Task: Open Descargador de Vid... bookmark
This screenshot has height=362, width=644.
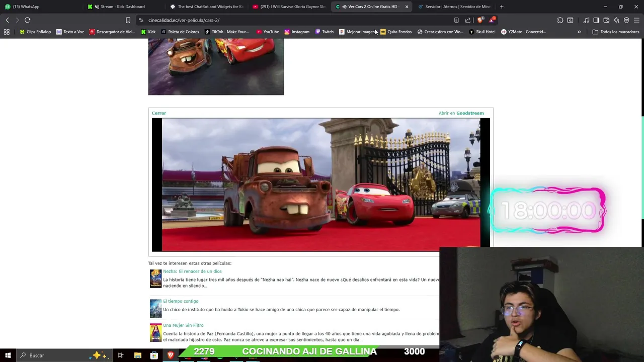Action: point(112,32)
